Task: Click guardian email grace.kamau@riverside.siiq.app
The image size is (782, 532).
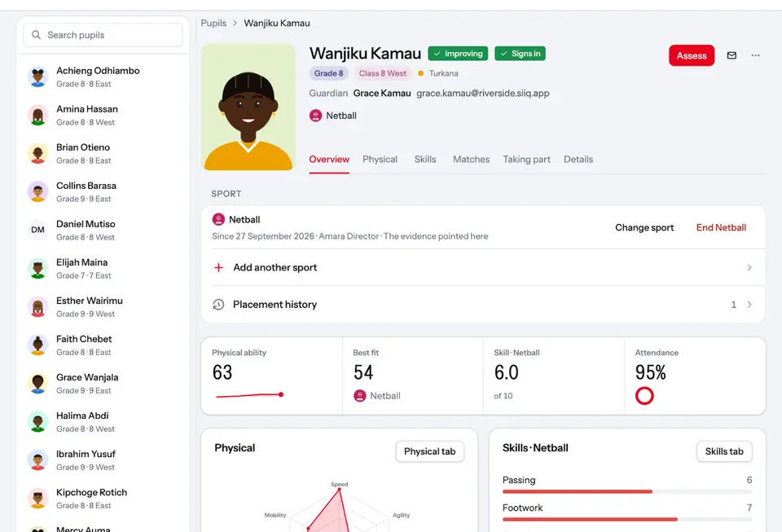Action: tap(483, 93)
